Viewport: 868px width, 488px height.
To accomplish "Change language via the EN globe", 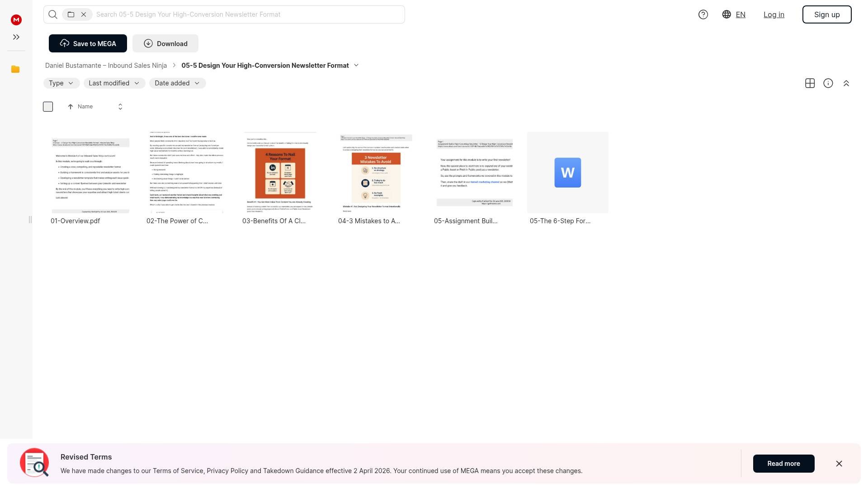I will [734, 14].
